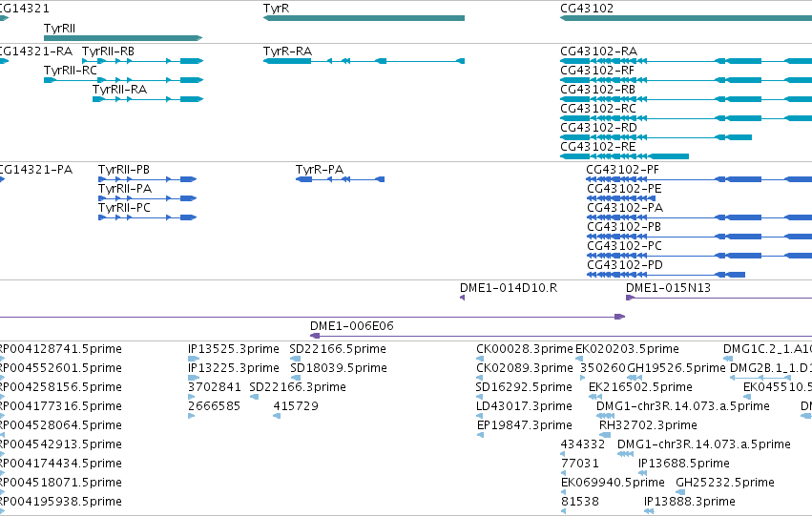Click the IP13525.3prime EST label
This screenshot has width=812, height=516.
234,349
